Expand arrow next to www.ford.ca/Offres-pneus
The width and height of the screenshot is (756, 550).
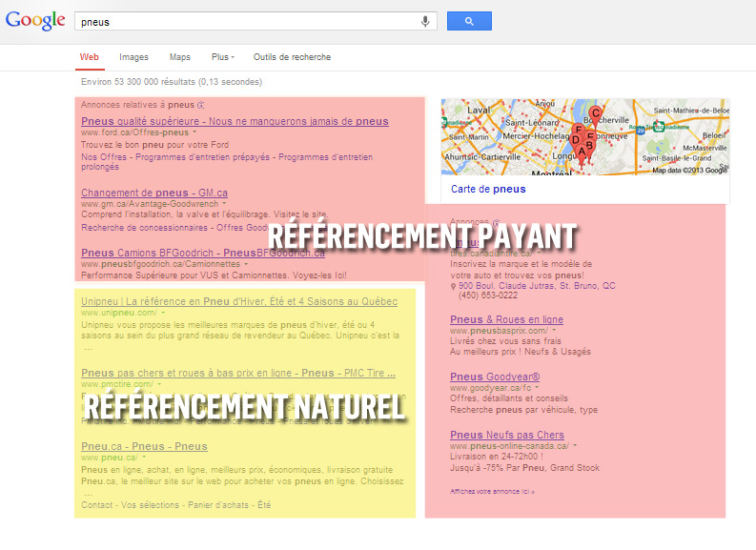[194, 132]
